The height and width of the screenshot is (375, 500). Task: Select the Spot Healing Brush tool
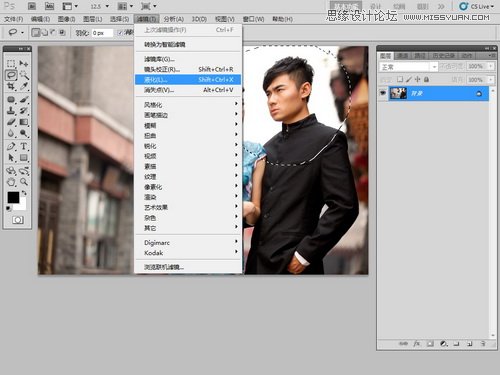(11, 99)
